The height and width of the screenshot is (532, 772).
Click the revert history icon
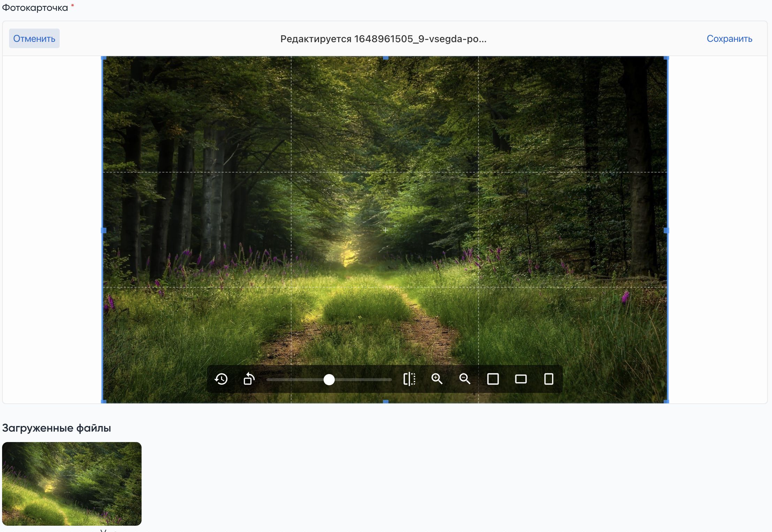pyautogui.click(x=221, y=379)
